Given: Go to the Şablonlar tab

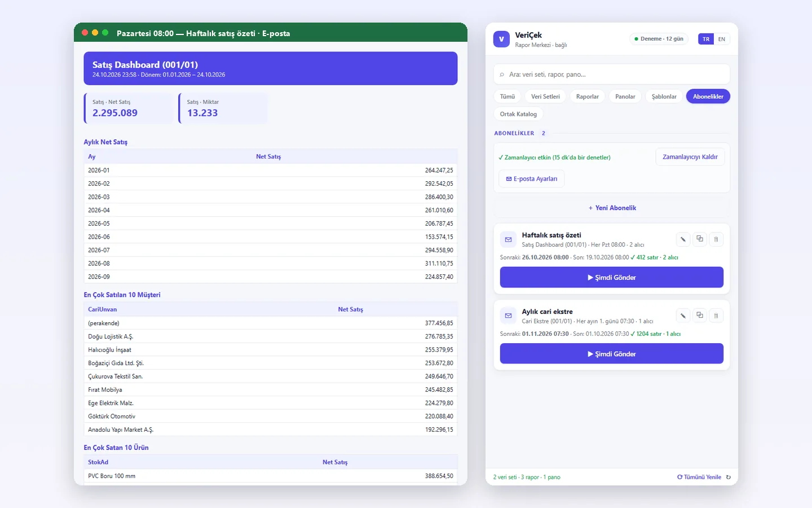Looking at the screenshot, I should [x=664, y=97].
